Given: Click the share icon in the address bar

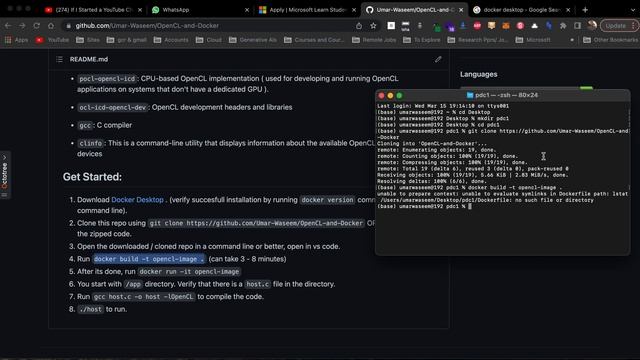Looking at the screenshot, I should 359,26.
